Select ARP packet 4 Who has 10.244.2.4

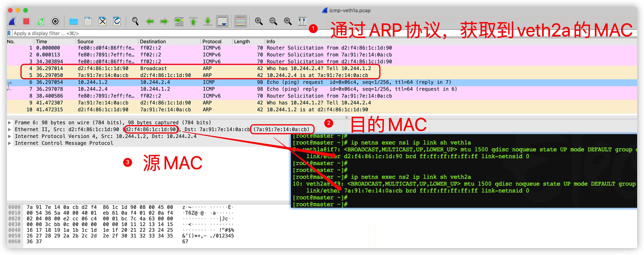click(x=322, y=68)
